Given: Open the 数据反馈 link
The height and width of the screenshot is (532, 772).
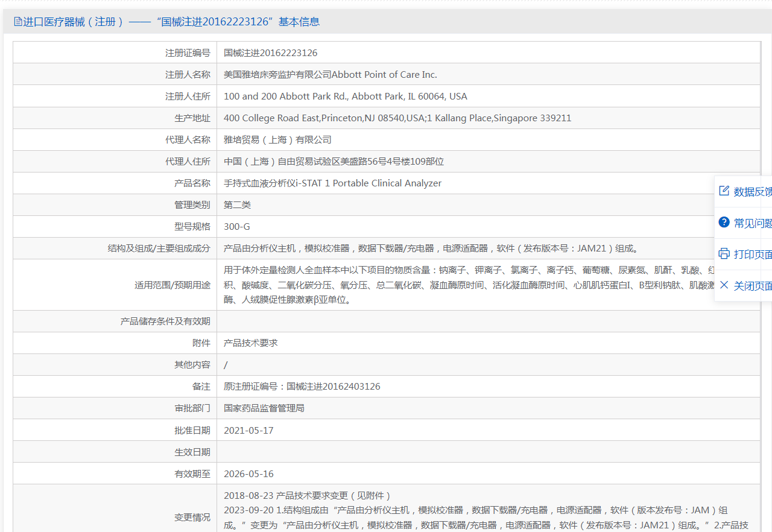Looking at the screenshot, I should [753, 192].
